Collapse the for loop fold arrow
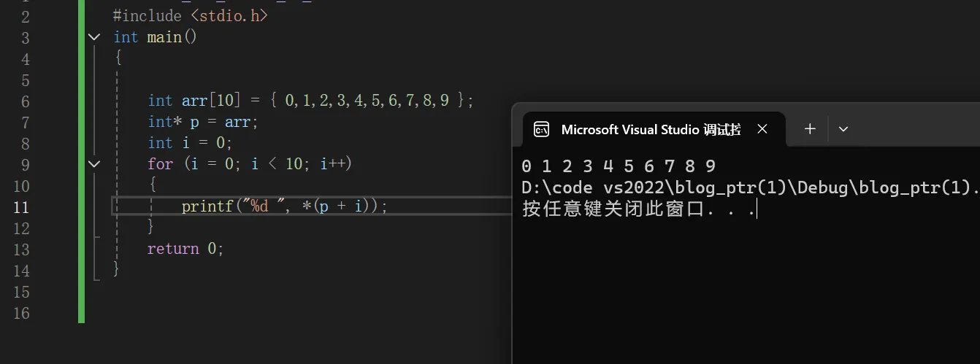The width and height of the screenshot is (980, 364). click(94, 163)
